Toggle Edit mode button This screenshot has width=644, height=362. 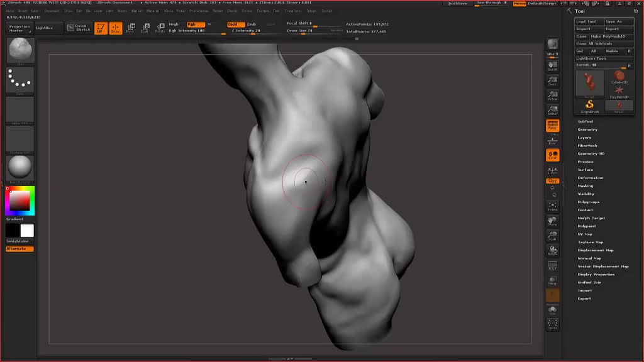point(101,28)
